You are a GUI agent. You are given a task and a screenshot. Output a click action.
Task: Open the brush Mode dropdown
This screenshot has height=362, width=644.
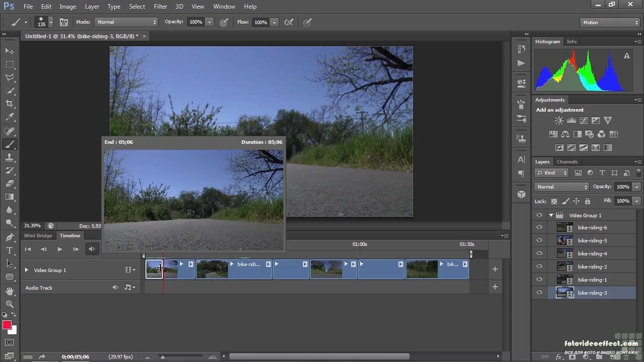[x=126, y=22]
